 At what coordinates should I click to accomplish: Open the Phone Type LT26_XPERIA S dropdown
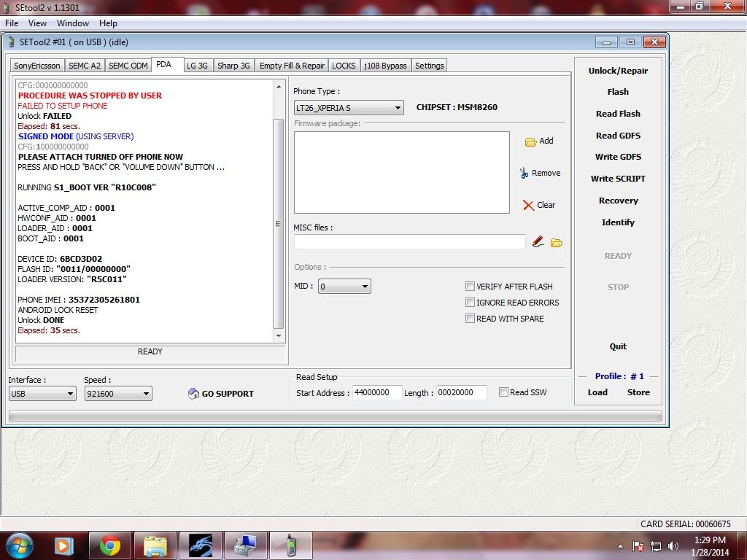349,108
